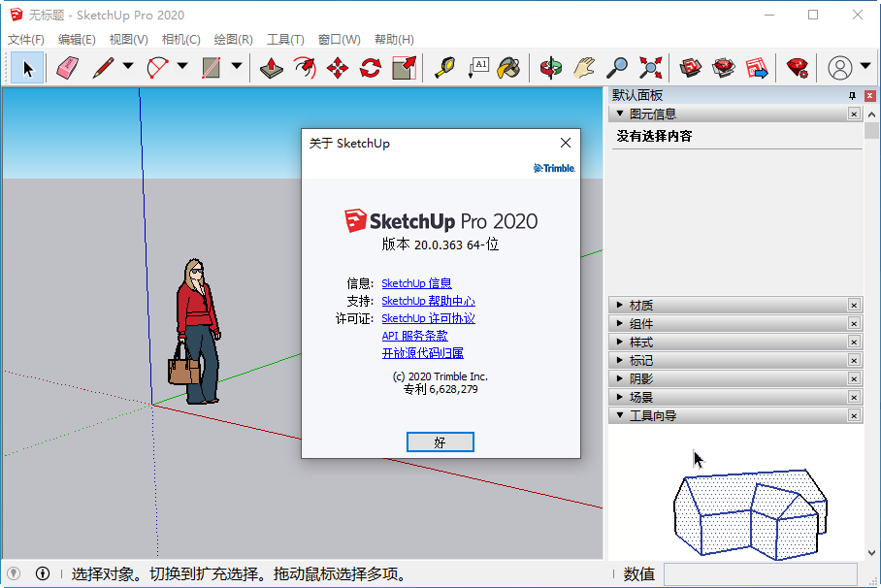Screen dimensions: 881x588
Task: Open the 相机 menu
Action: click(179, 39)
